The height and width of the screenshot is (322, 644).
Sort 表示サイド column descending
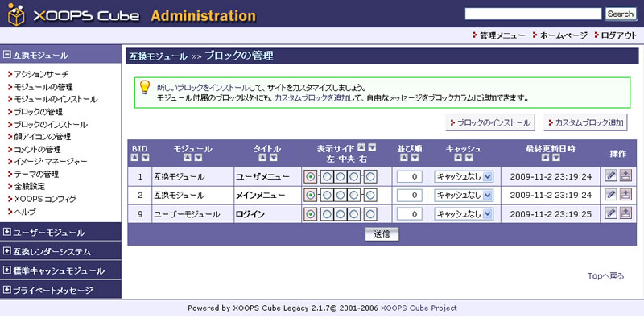tap(372, 148)
